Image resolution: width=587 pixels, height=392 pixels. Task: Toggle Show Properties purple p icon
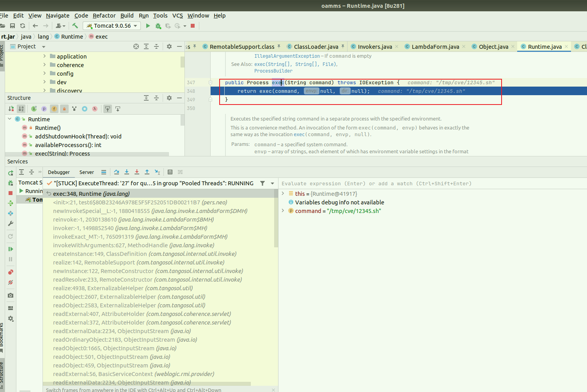tap(44, 109)
